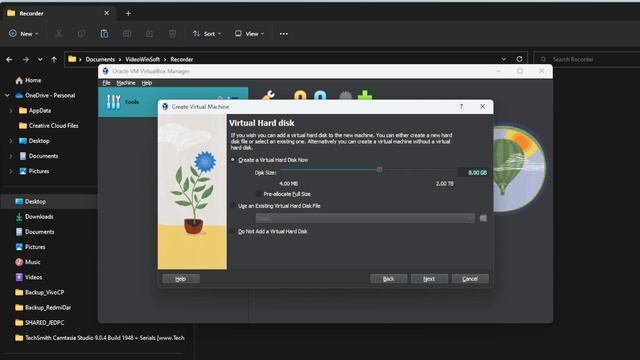Click Documents in the address breadcrumb
The width and height of the screenshot is (640, 360).
[100, 59]
